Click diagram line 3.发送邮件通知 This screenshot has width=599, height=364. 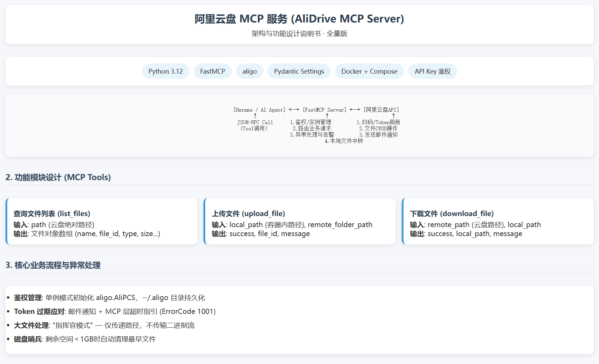coord(379,135)
